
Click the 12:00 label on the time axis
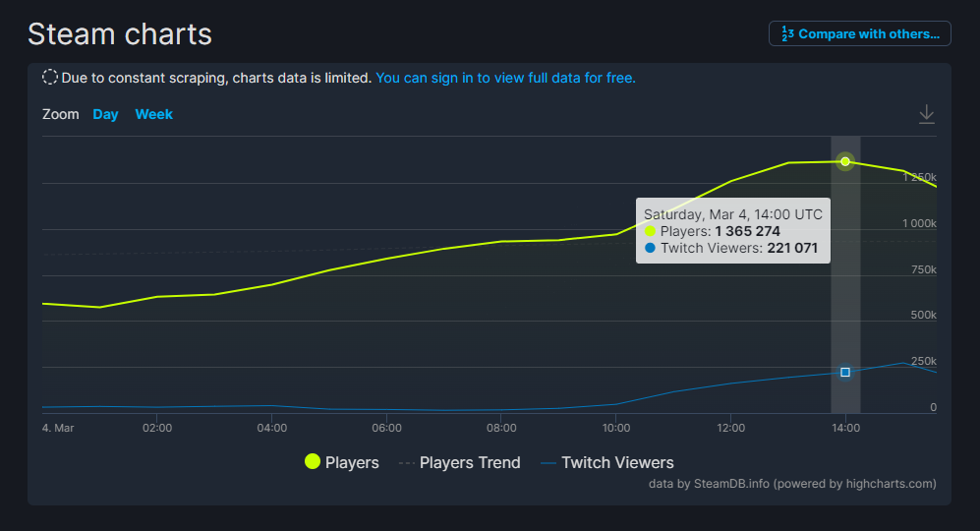[x=730, y=428]
